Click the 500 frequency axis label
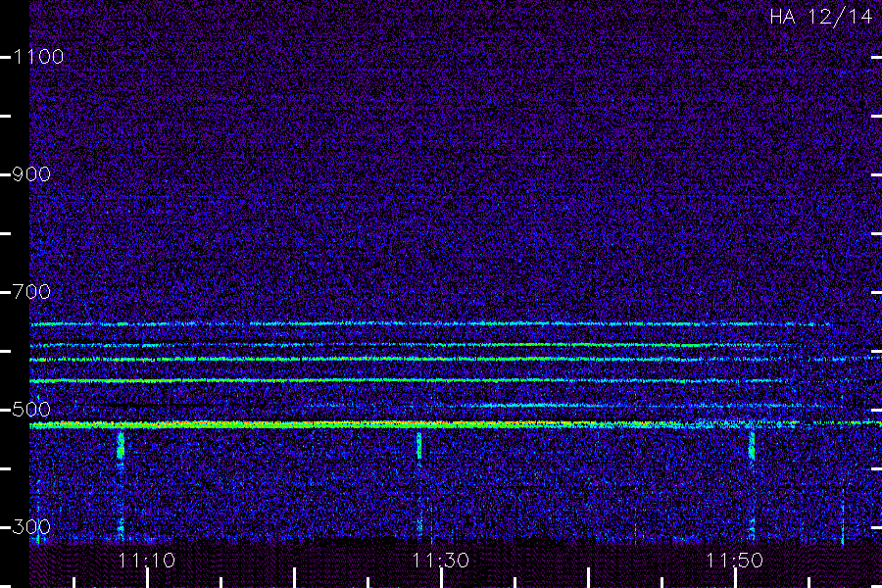 31,410
